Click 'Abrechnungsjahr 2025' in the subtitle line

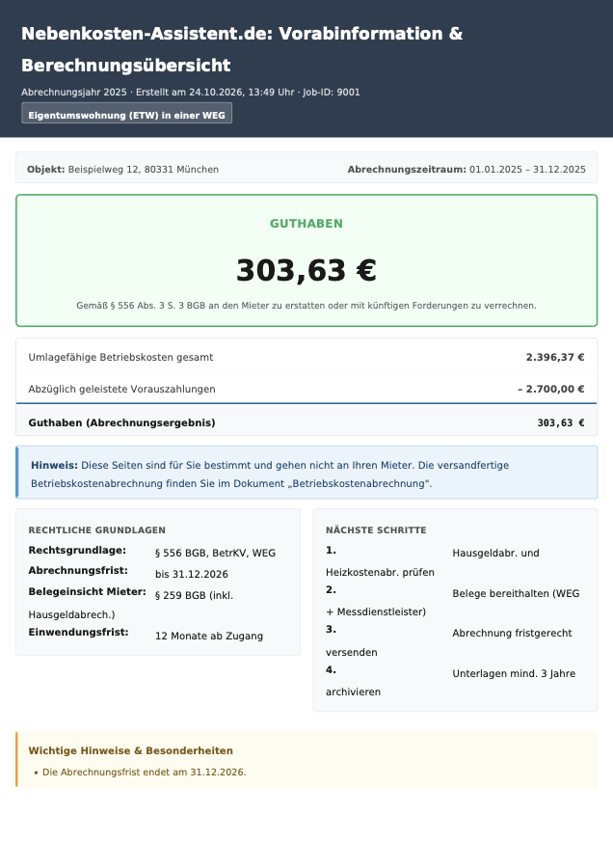point(74,92)
